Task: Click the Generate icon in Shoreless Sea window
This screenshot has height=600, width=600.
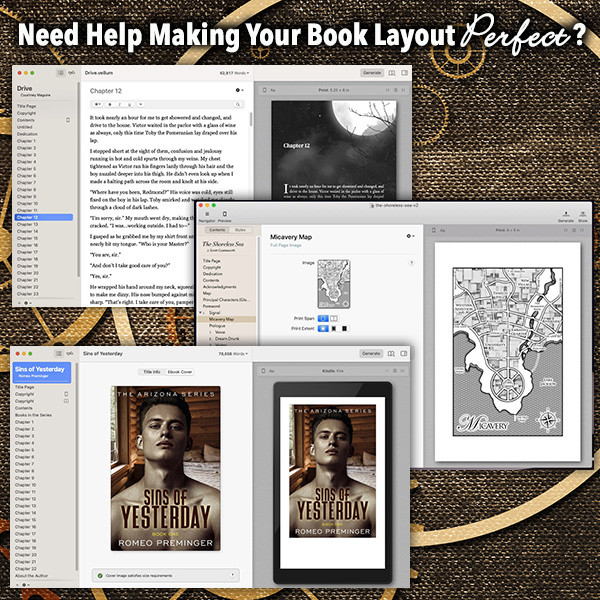Action: (x=566, y=212)
